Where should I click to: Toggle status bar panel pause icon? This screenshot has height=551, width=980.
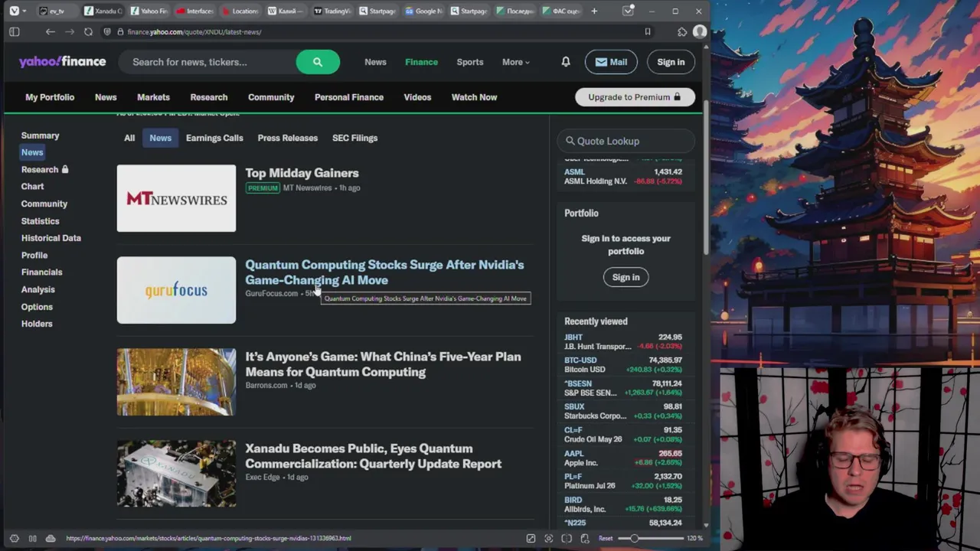pyautogui.click(x=32, y=538)
